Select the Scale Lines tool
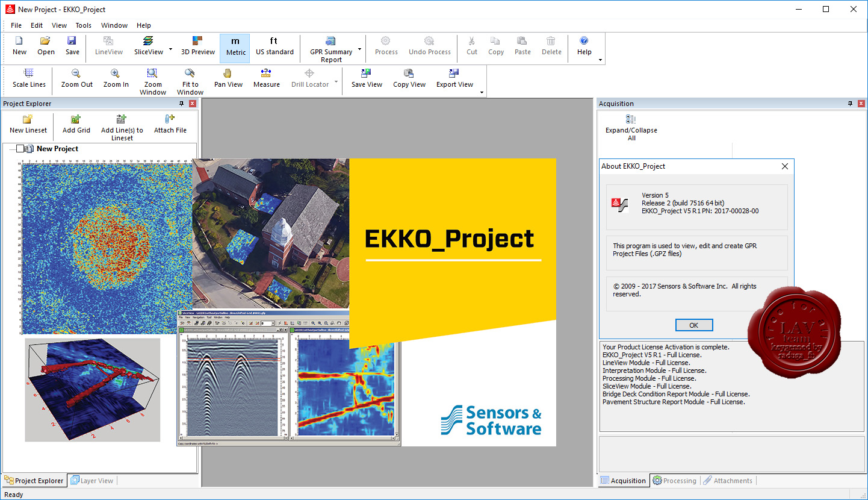 click(x=29, y=78)
